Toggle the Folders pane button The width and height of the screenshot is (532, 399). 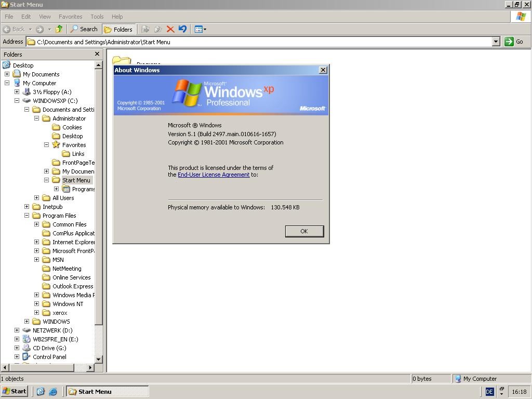[118, 30]
